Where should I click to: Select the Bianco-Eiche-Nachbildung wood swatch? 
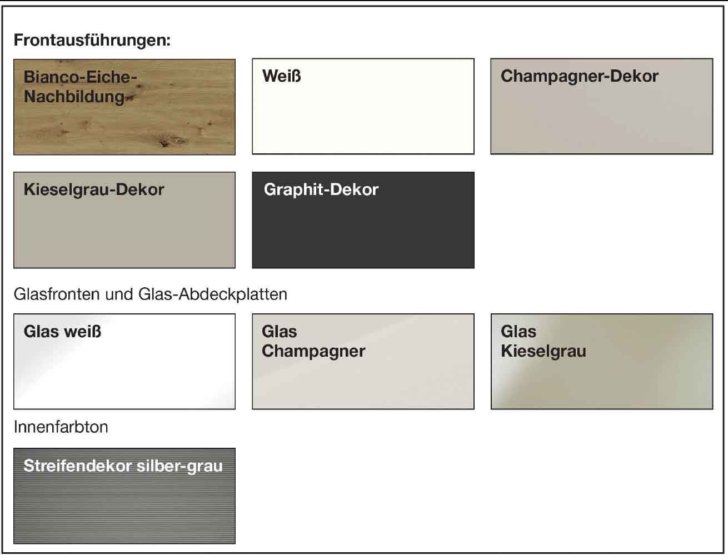click(124, 107)
